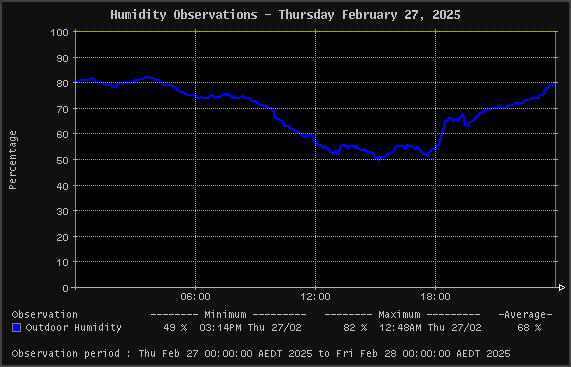The width and height of the screenshot is (571, 367).
Task: Click the minimum value 49 %
Action: click(175, 328)
